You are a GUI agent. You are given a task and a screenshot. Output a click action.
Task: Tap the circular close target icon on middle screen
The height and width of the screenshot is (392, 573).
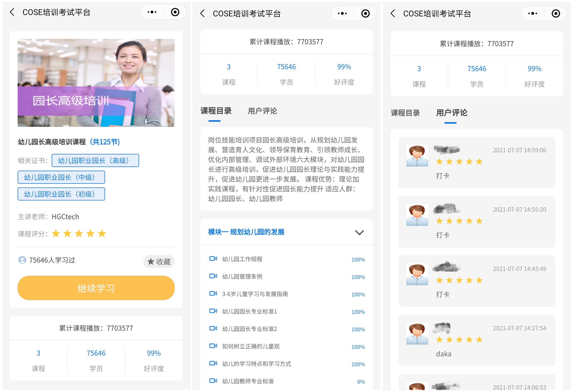(365, 13)
